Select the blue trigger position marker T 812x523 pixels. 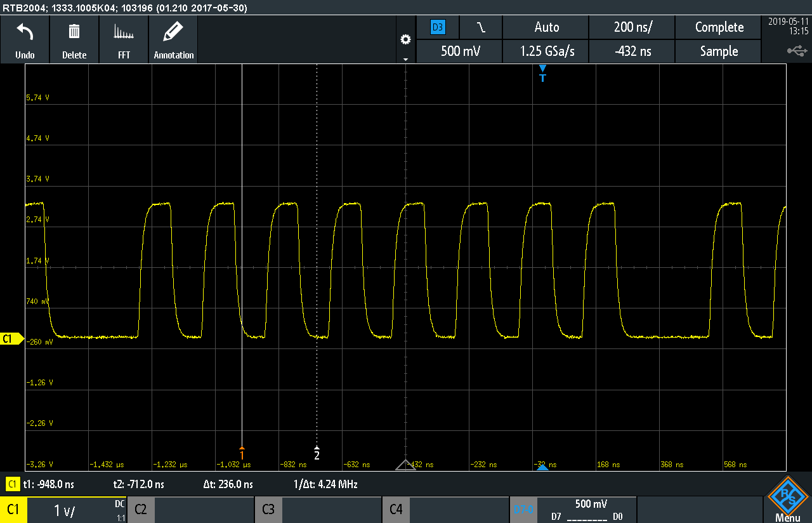point(542,74)
